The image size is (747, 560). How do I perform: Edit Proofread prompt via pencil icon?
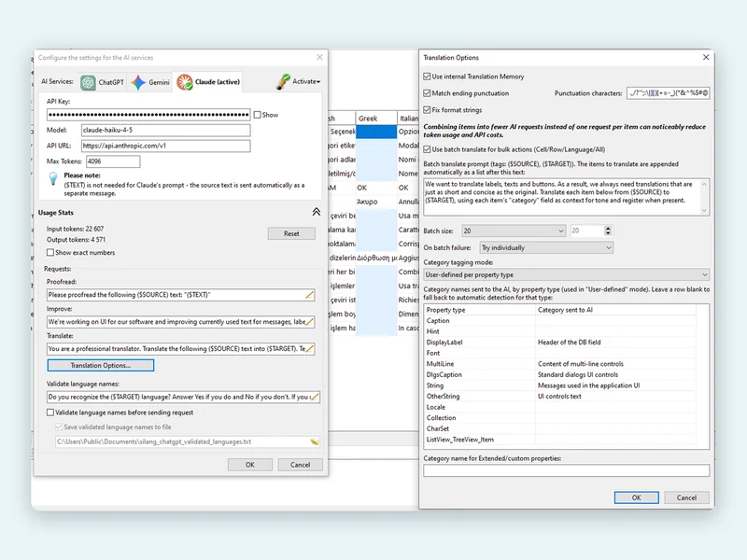click(310, 295)
